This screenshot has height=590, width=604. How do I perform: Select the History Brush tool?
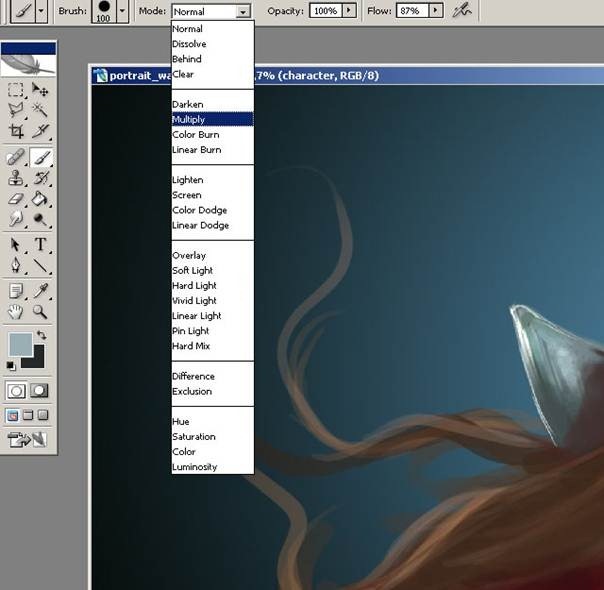coord(41,178)
